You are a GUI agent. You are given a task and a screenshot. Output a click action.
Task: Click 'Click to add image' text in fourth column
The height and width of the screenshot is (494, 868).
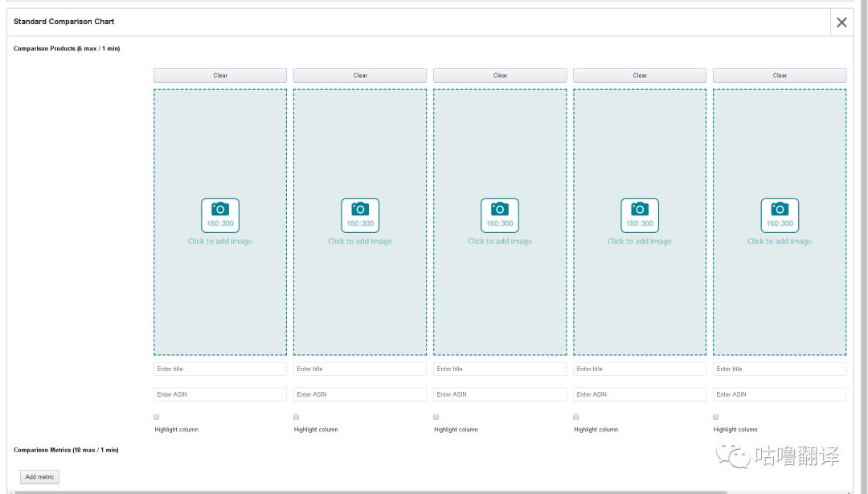pos(640,241)
